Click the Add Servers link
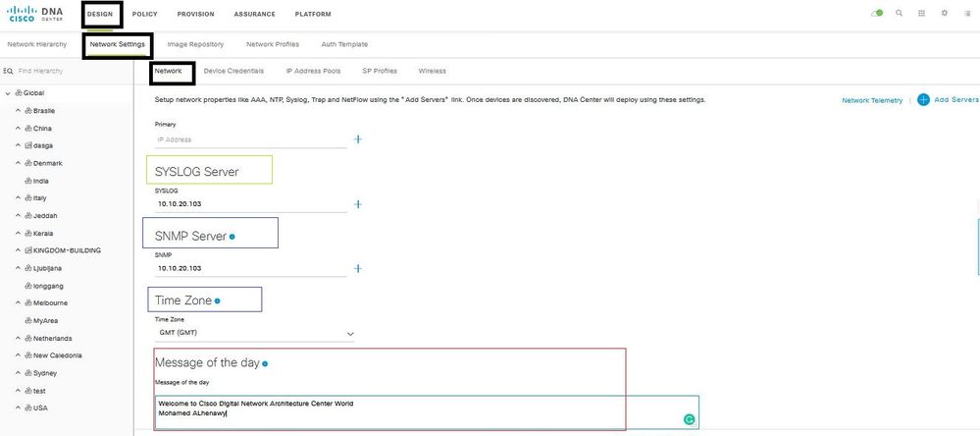The image size is (980, 436). (x=949, y=99)
